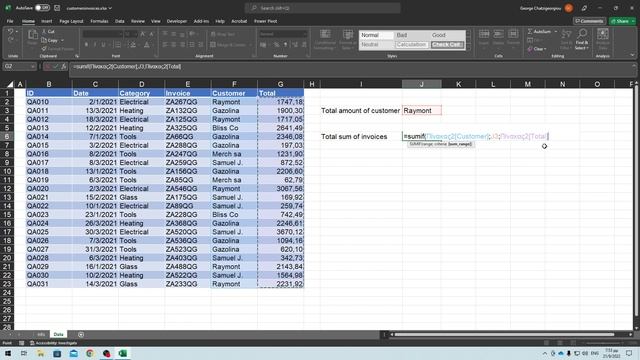
Task: Open Chrome from the taskbar
Action: click(x=90, y=353)
